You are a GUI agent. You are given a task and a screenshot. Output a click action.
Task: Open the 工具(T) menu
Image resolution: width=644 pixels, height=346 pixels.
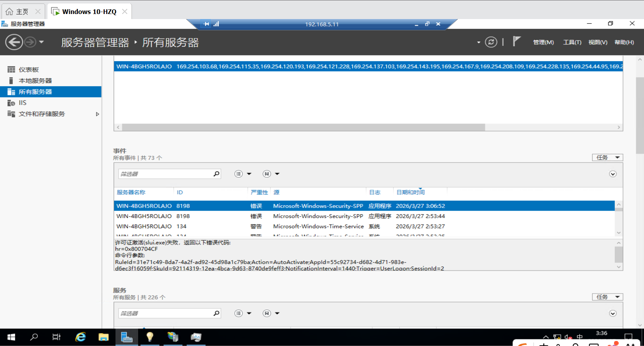coord(572,42)
